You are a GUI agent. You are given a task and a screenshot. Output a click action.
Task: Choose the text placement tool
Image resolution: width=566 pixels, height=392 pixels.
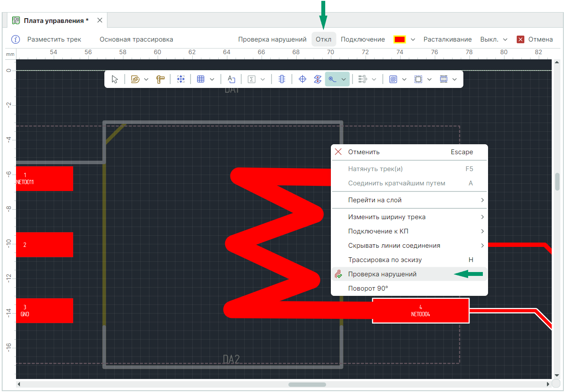[232, 79]
